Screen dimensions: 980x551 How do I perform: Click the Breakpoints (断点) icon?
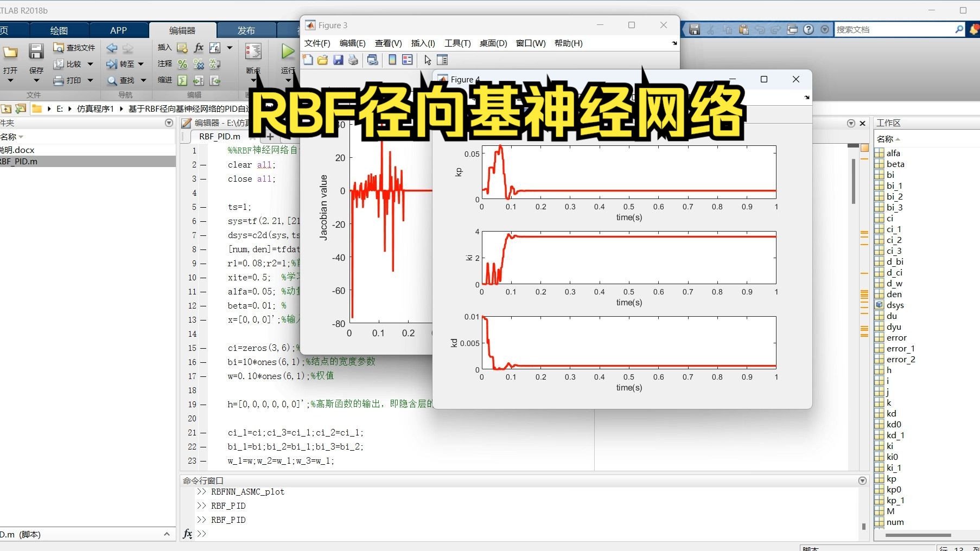[x=253, y=52]
